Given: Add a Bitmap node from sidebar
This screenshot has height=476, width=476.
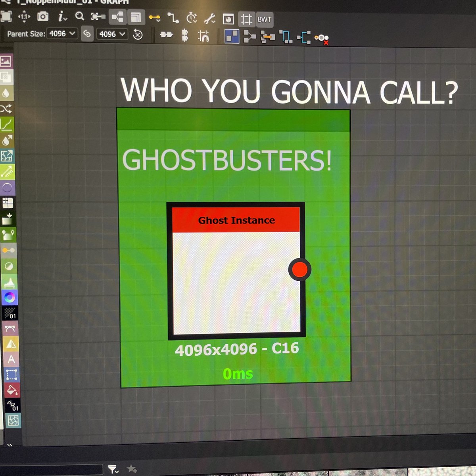Looking at the screenshot, I should pos(6,61).
